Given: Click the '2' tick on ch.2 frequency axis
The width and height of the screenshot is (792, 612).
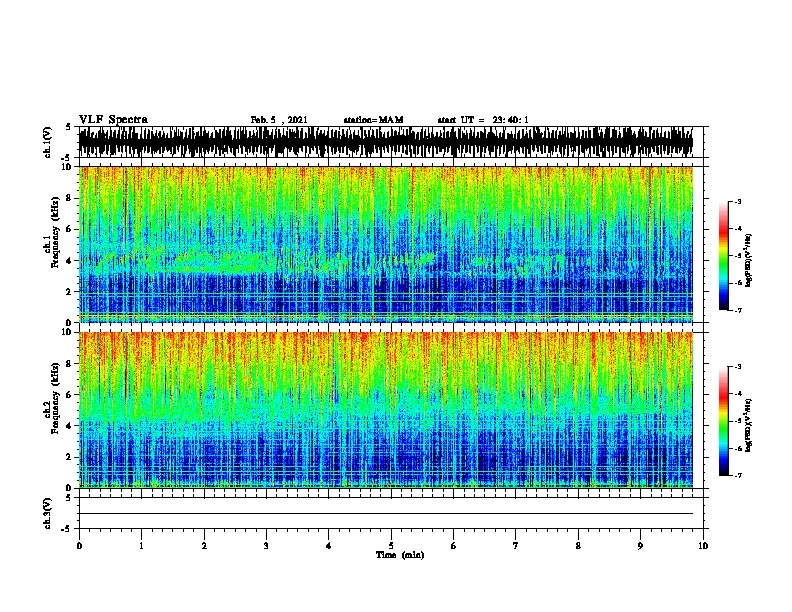Looking at the screenshot, I should (69, 457).
